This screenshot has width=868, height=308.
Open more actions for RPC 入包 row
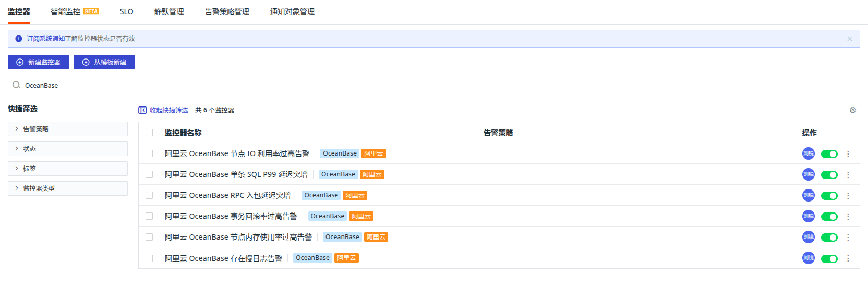[x=848, y=196]
